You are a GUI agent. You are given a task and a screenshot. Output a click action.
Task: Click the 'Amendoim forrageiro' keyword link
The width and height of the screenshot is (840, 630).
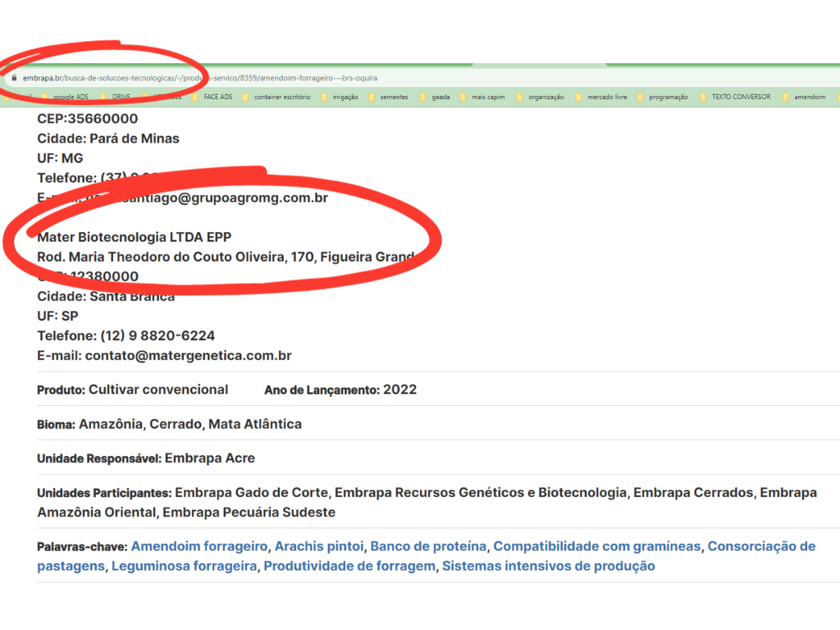coord(199,546)
